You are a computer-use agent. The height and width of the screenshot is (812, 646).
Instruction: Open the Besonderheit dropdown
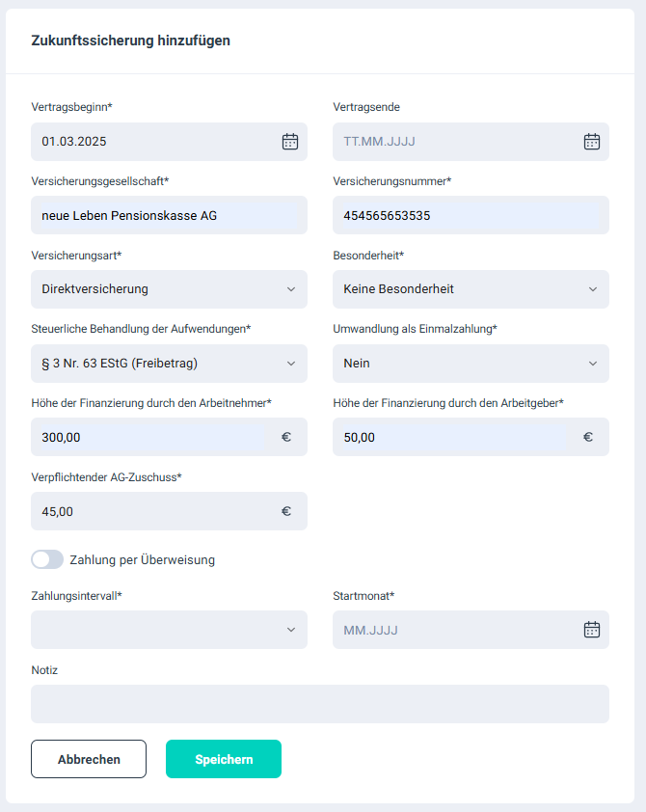471,289
